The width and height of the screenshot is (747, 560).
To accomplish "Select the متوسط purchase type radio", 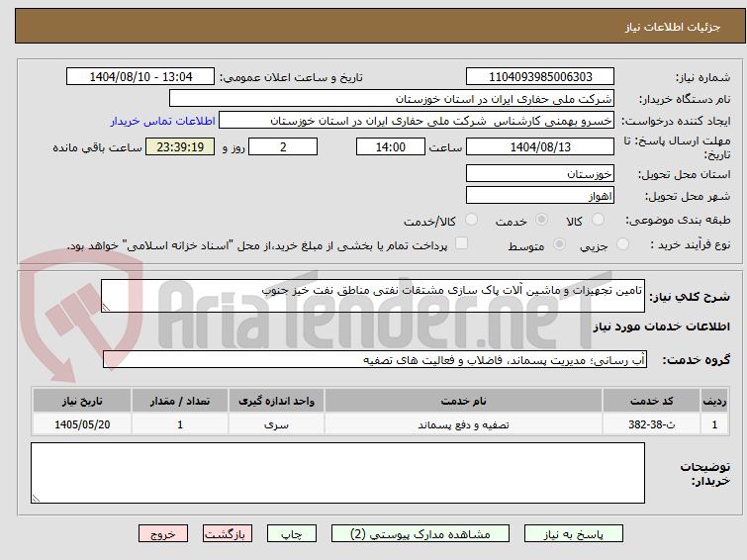I will (559, 244).
